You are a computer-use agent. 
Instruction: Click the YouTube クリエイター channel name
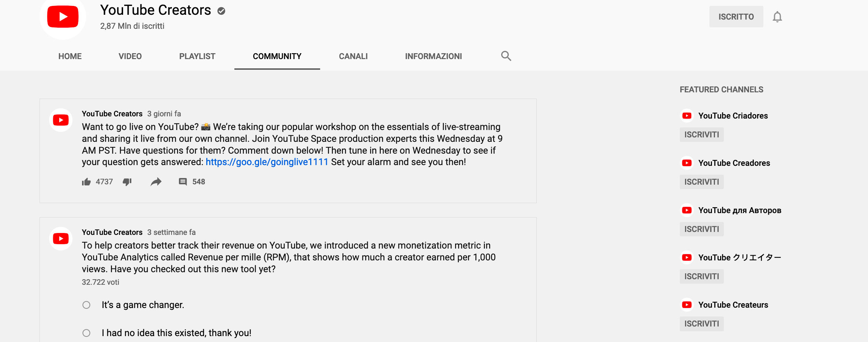(740, 257)
